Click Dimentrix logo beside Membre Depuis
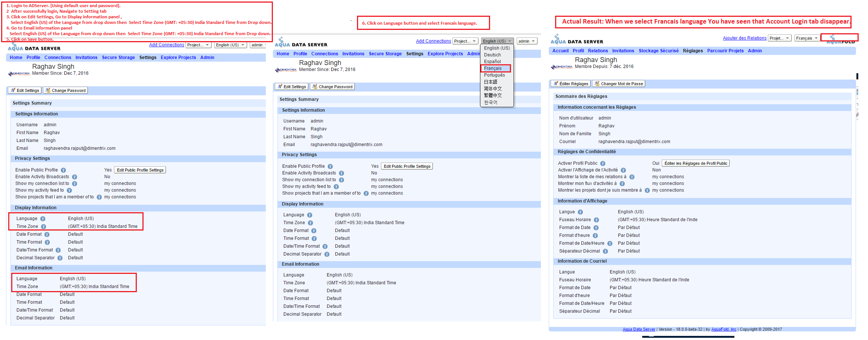The height and width of the screenshot is (340, 868). click(562, 67)
